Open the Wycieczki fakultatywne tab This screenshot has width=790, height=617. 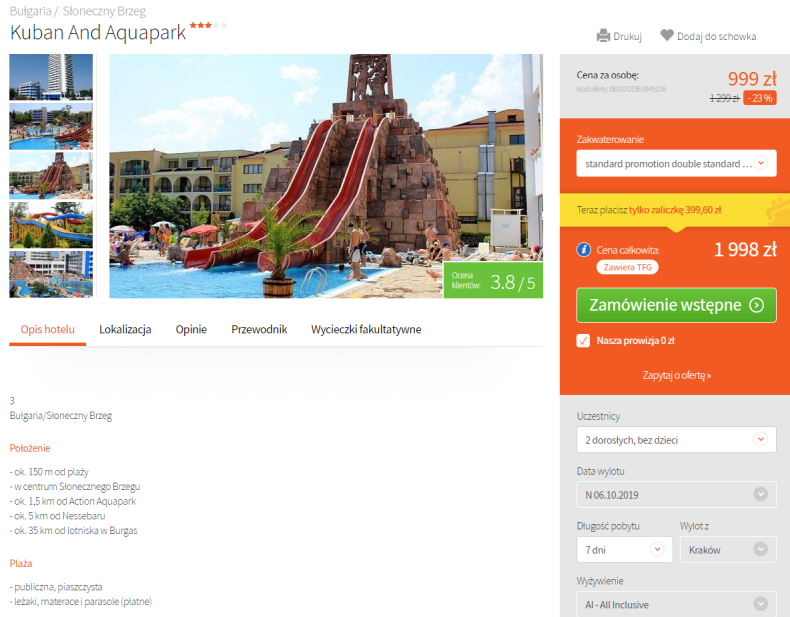[366, 329]
